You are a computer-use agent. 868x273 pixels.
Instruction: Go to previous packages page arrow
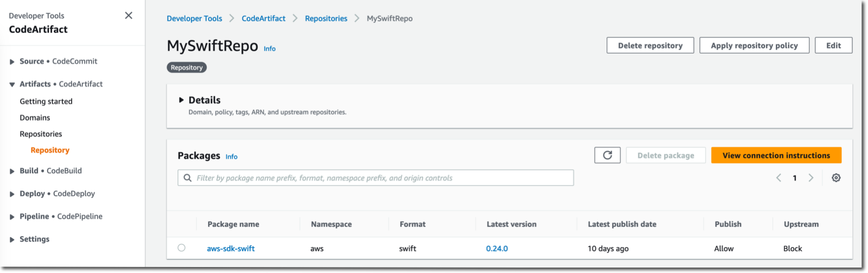(778, 178)
